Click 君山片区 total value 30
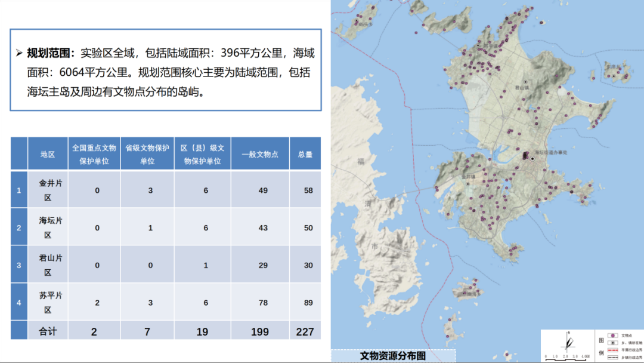 [308, 265]
